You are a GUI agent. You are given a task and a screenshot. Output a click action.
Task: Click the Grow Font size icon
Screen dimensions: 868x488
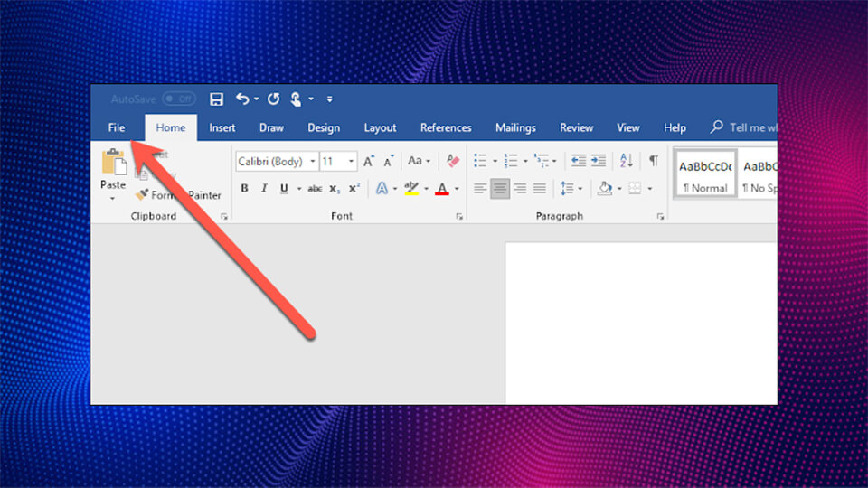[x=369, y=161]
